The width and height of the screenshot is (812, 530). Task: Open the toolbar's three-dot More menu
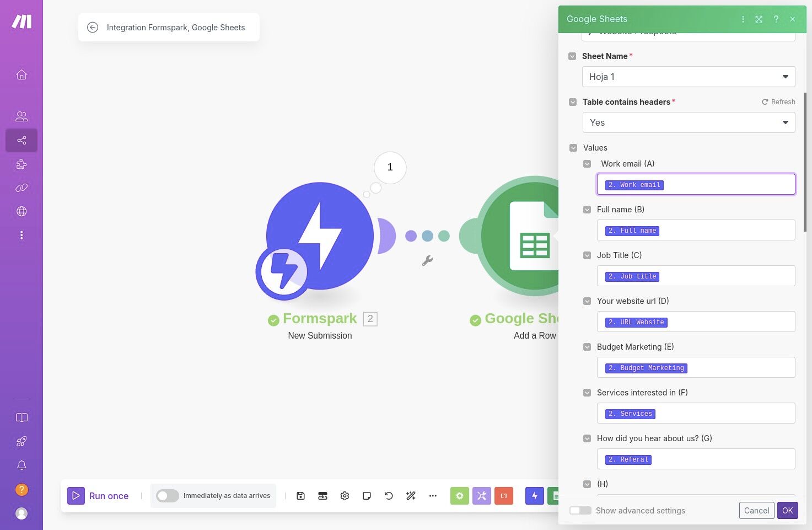(x=433, y=496)
